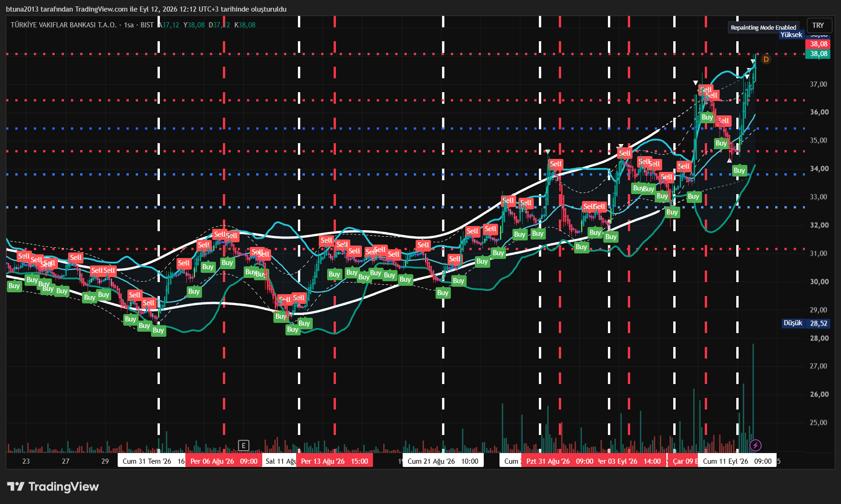Click the Pzt 31 Ağu '26 09:00 label
The width and height of the screenshot is (841, 504).
[560, 461]
